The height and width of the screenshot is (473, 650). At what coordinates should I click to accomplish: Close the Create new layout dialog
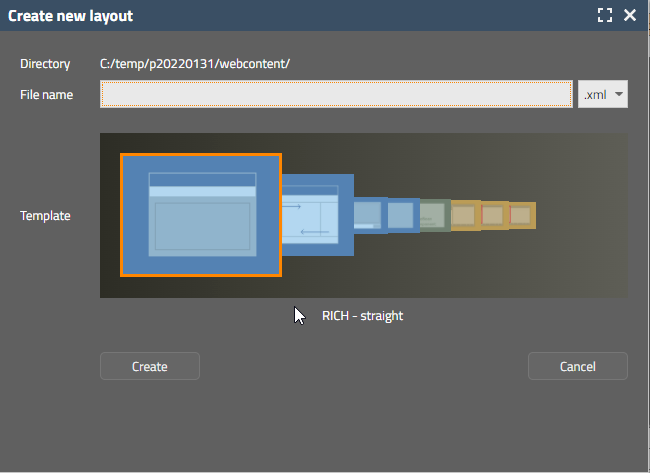630,15
